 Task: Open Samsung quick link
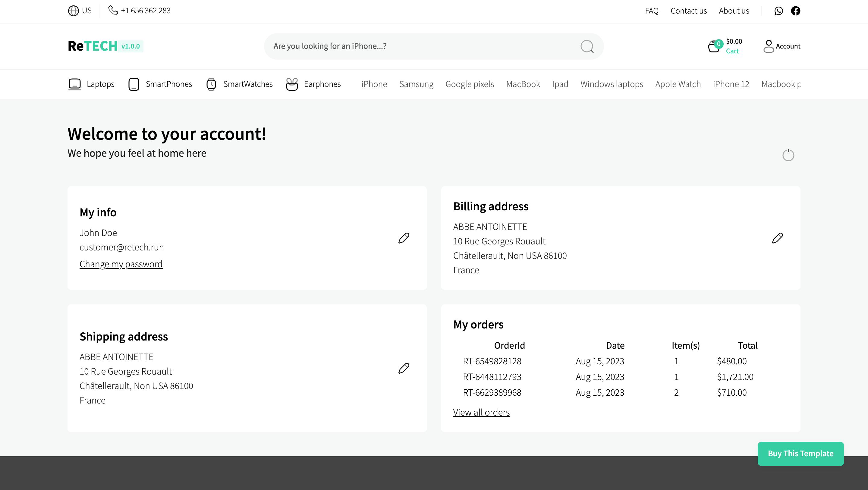click(416, 84)
